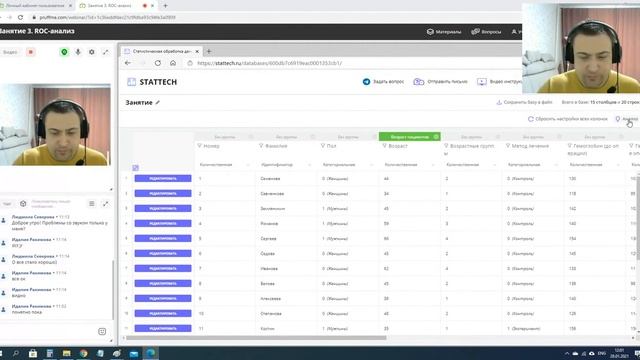
Task: Edit the Занятие database name pencil icon
Action: pyautogui.click(x=158, y=102)
